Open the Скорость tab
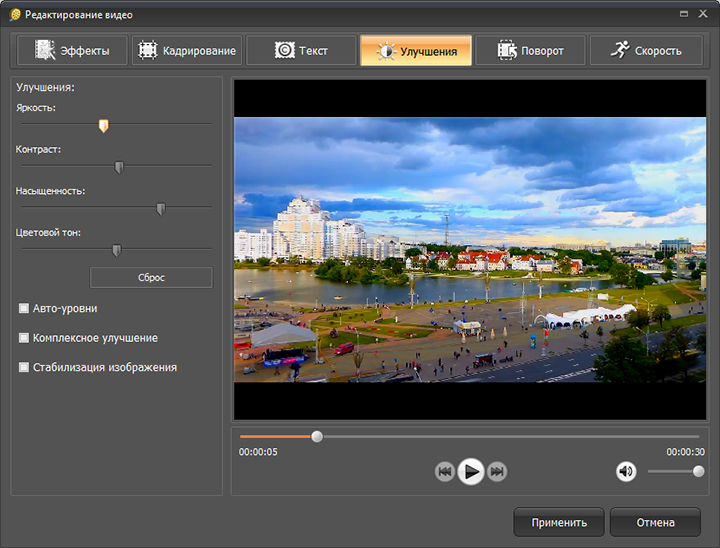This screenshot has width=720, height=548. click(x=646, y=51)
